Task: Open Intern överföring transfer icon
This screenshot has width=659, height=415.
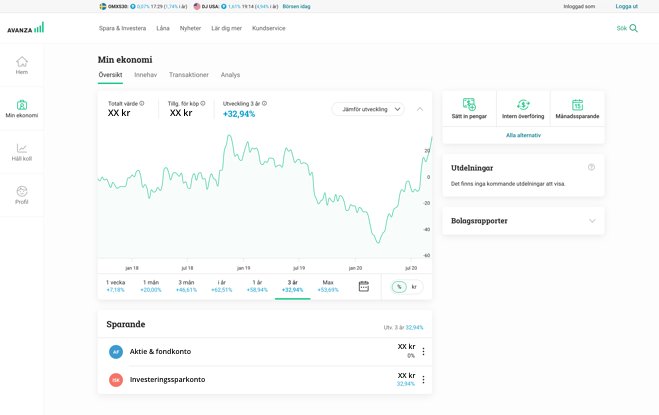Action: tap(523, 104)
